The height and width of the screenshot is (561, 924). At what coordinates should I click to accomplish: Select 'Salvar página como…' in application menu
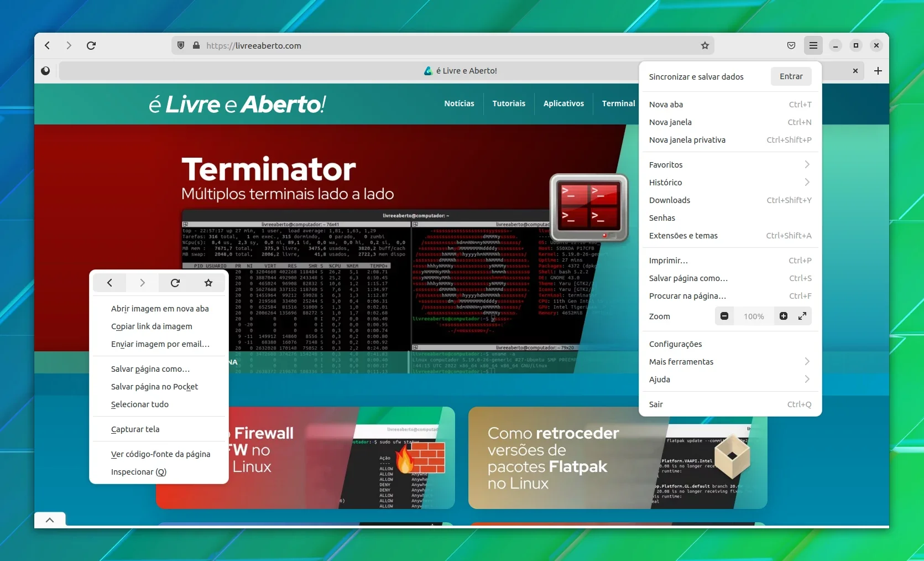tap(730, 278)
